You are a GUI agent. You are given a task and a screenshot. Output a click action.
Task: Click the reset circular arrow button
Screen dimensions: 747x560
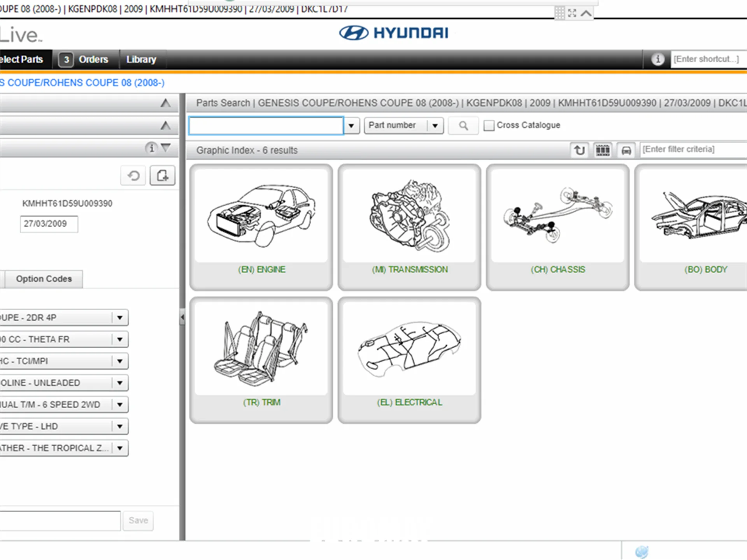tap(133, 176)
